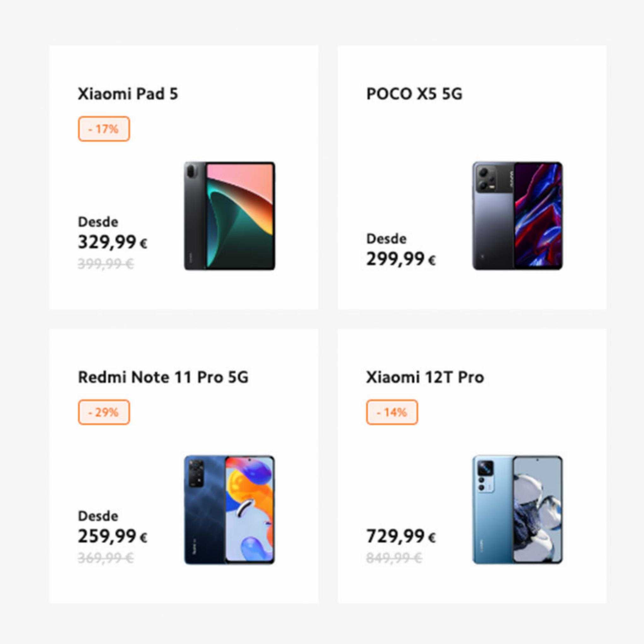Open the Xiaomi Pad 5 tablet image
Screen dimensions: 644x644
pos(230,216)
